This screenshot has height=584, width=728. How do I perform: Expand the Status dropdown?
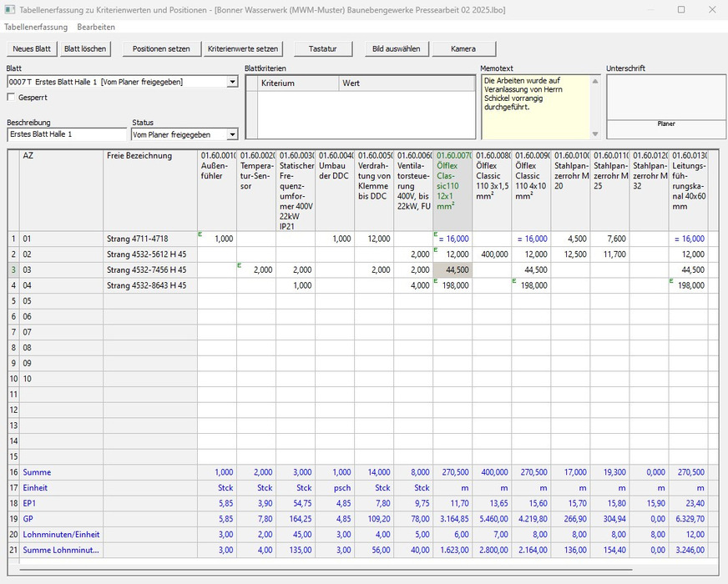coord(232,134)
